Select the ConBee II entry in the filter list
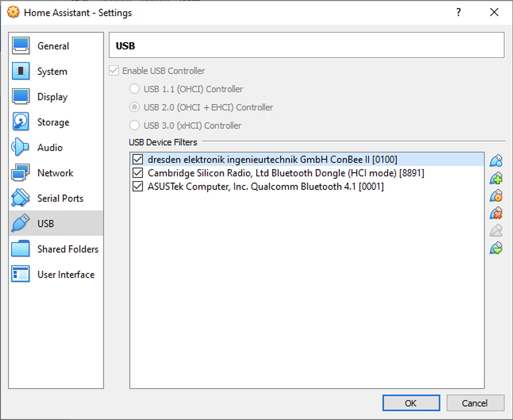513x420 pixels. point(273,159)
